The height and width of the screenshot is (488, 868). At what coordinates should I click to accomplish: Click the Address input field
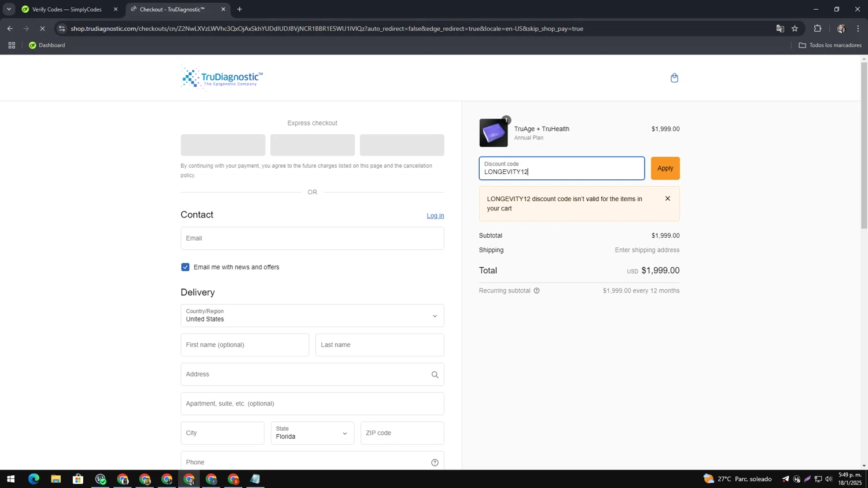[312, 375]
